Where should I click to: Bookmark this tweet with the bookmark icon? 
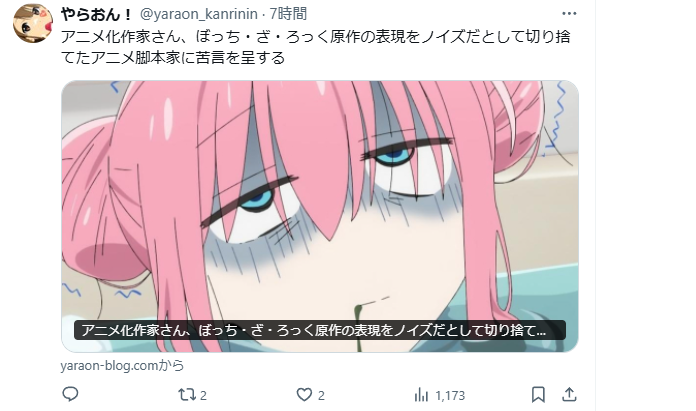(538, 394)
